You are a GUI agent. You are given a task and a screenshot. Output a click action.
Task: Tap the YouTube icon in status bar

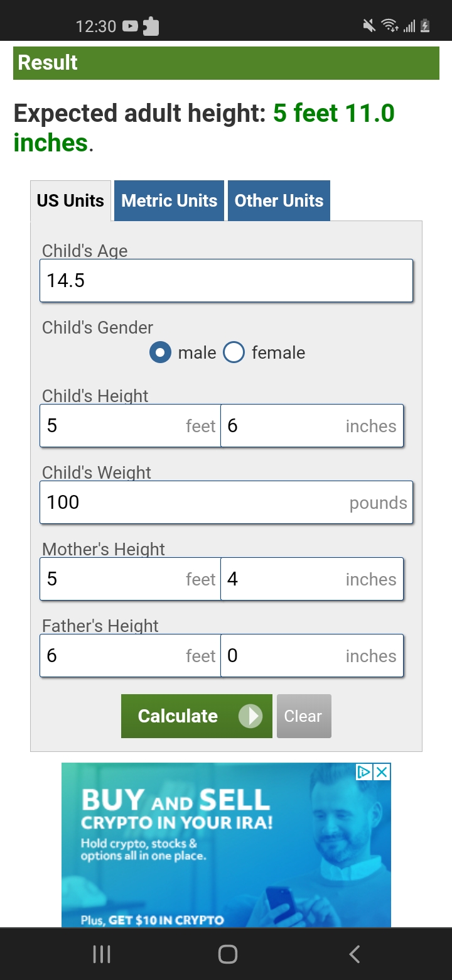pos(131,26)
